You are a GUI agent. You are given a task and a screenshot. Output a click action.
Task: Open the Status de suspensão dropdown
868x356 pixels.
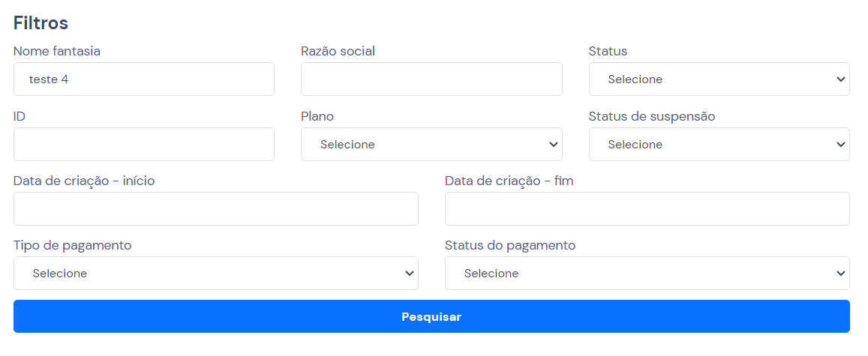click(719, 145)
